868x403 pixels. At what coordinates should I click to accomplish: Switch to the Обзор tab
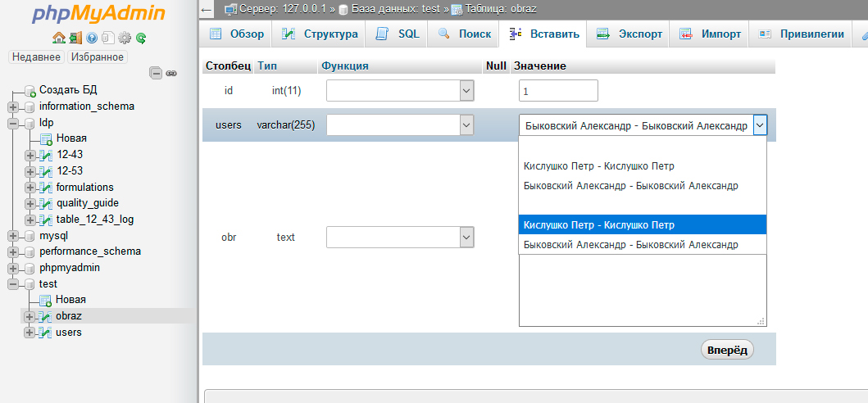pos(236,34)
